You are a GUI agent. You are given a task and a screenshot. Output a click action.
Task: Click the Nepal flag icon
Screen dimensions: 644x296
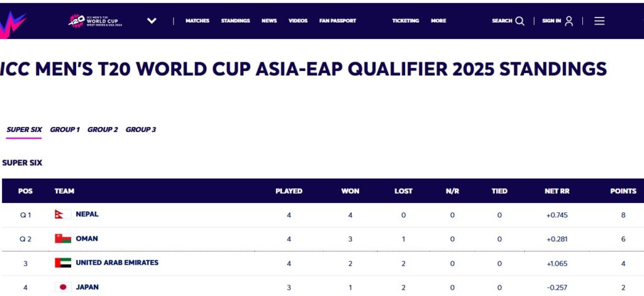click(x=62, y=214)
